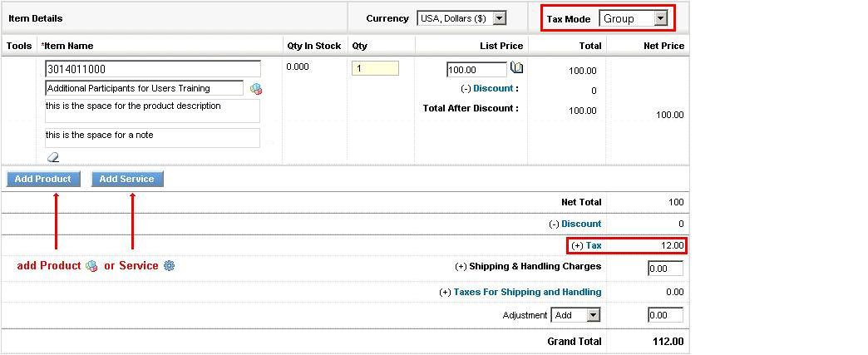Click the Qty In Stock value 0.000

[298, 67]
